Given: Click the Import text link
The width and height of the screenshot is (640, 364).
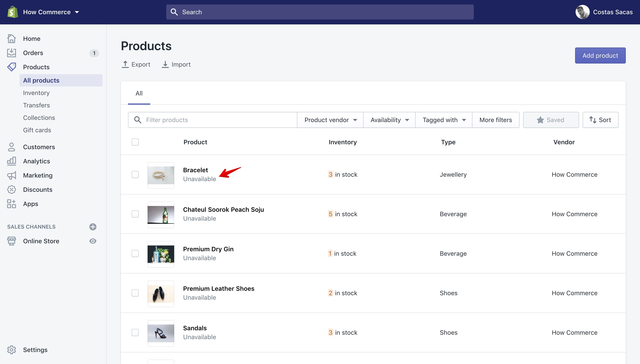Looking at the screenshot, I should coord(181,65).
